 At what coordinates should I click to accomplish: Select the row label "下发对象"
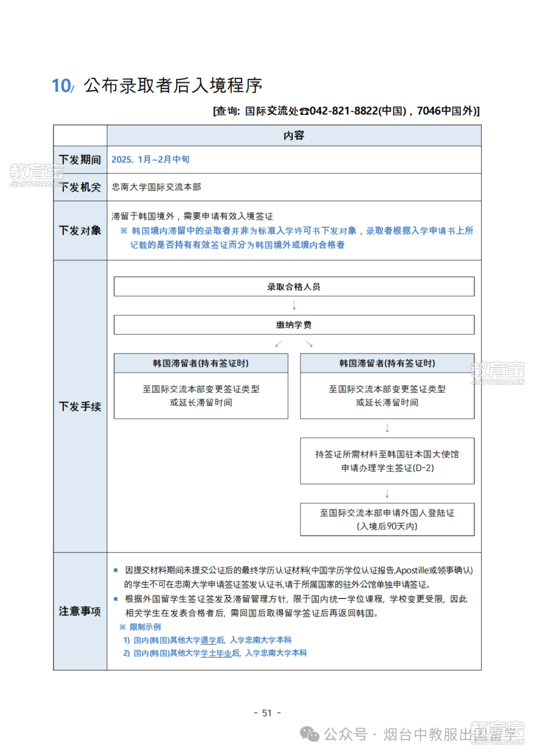click(x=80, y=230)
